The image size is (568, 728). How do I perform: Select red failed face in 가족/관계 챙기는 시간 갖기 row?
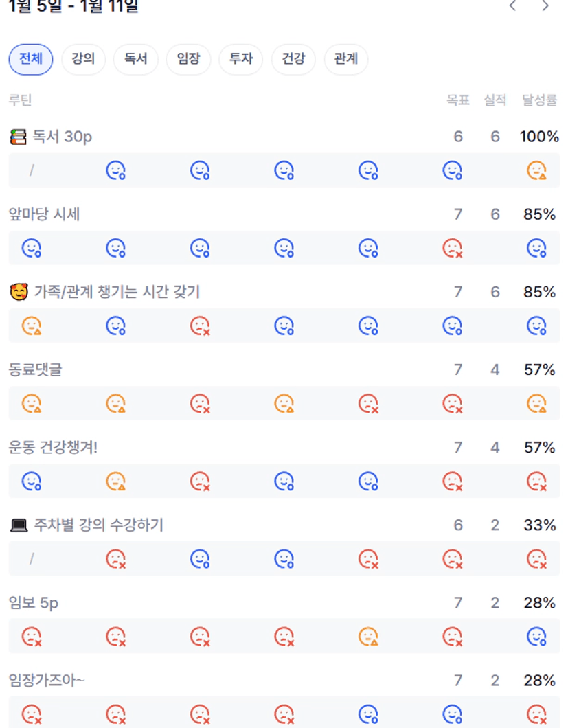[x=200, y=326]
